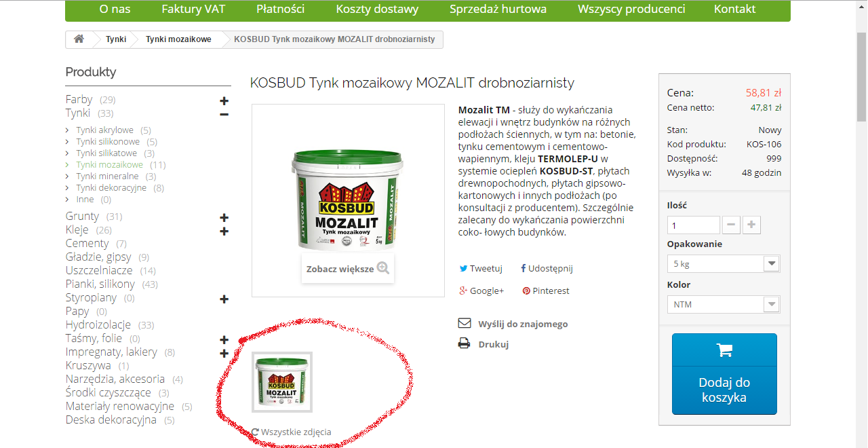Share the product via Tweetuj
This screenshot has height=448, width=868.
pos(481,268)
